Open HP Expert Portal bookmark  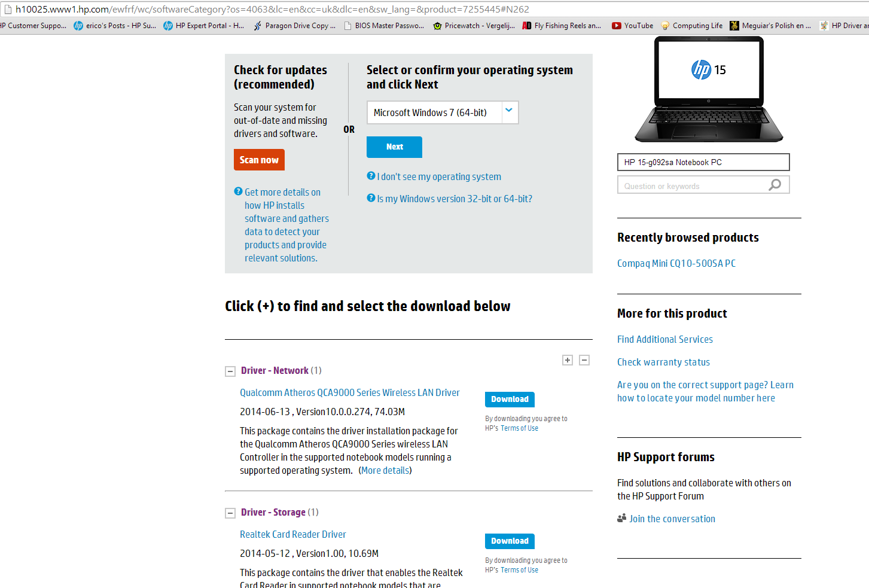[x=204, y=26]
